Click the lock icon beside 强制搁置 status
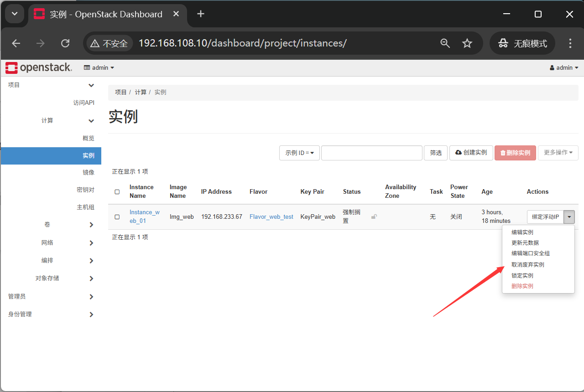The width and height of the screenshot is (584, 392). pyautogui.click(x=374, y=217)
